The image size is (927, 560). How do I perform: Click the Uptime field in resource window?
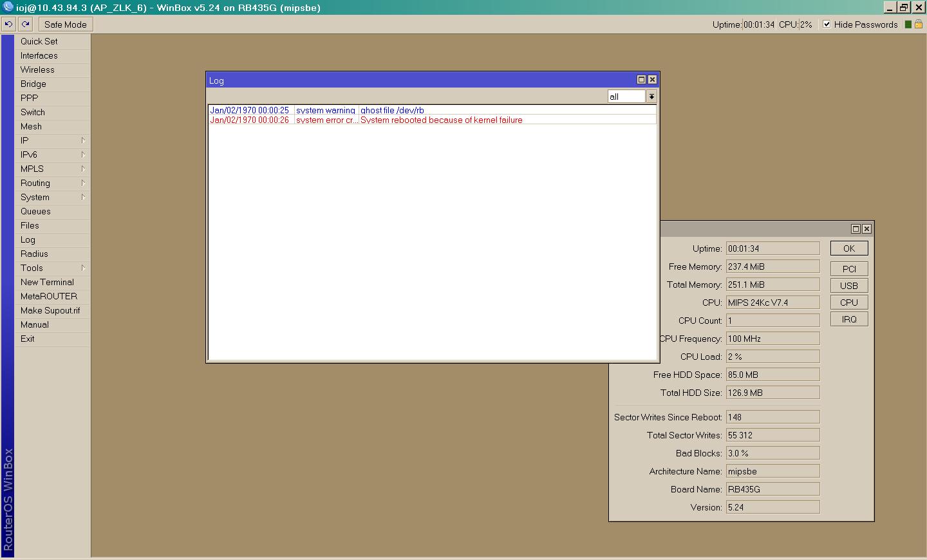[772, 248]
